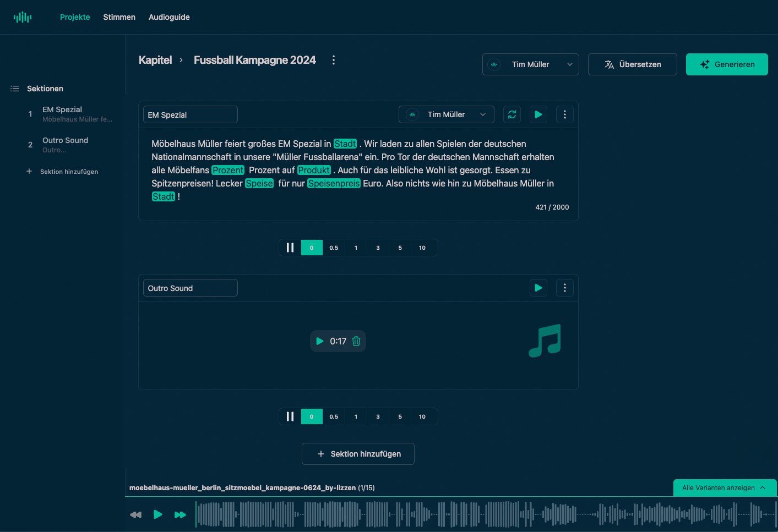Select pause 5 below EM Spezial

pos(400,248)
